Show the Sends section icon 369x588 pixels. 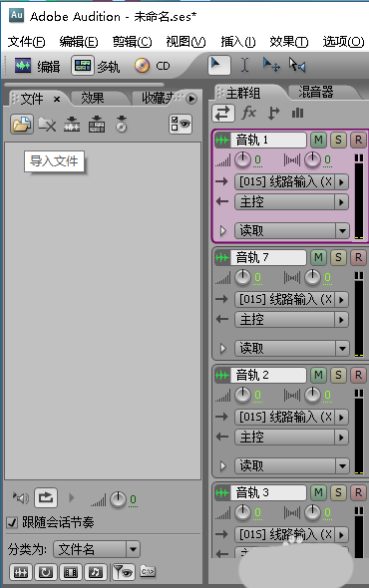click(x=273, y=113)
